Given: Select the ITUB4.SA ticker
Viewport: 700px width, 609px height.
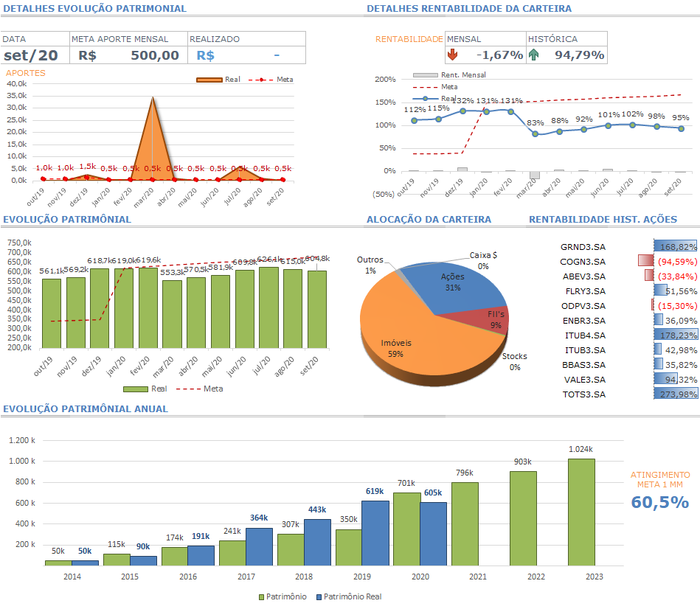Looking at the screenshot, I should 585,335.
